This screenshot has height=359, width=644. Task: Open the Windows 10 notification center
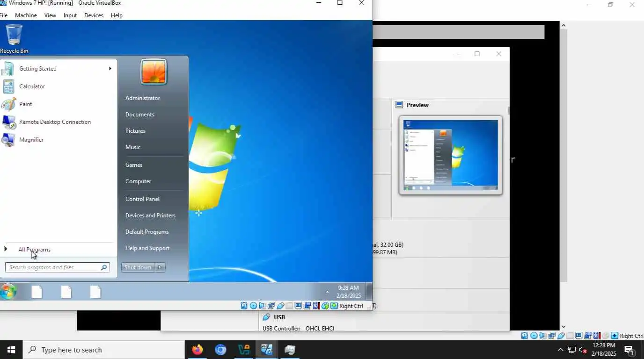coord(629,350)
